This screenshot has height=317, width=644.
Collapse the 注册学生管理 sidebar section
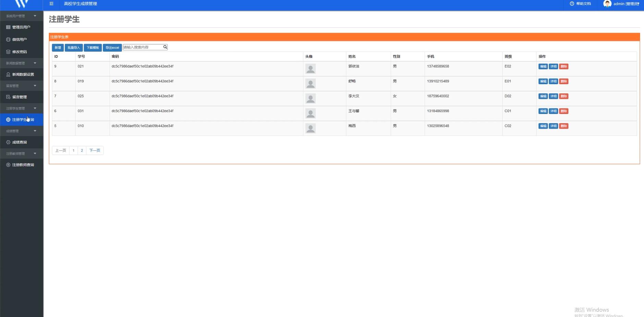click(22, 108)
